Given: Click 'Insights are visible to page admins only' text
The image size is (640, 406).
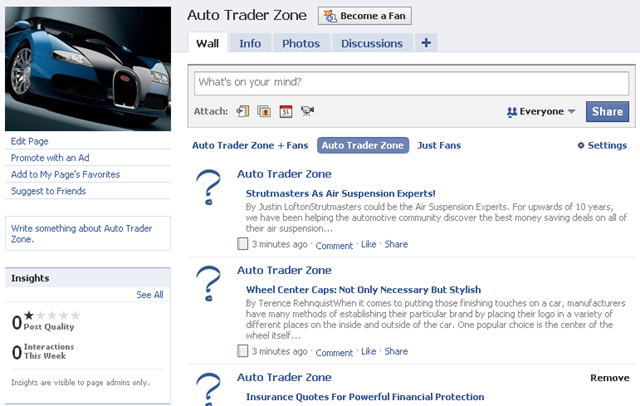Looking at the screenshot, I should (80, 382).
